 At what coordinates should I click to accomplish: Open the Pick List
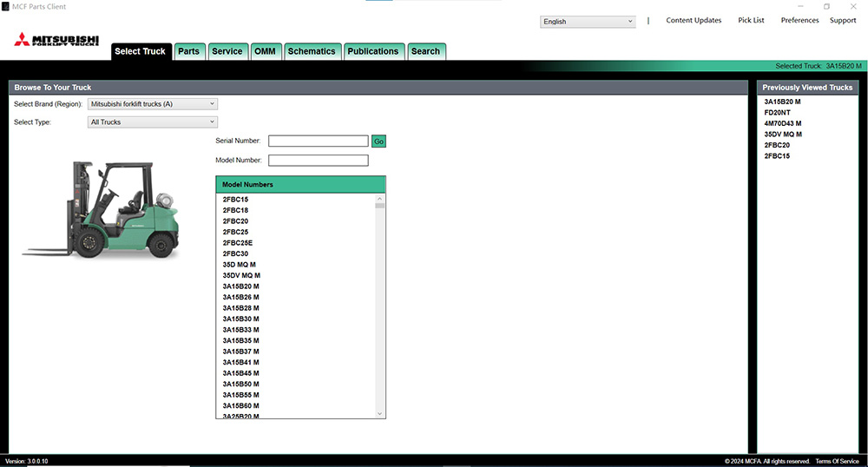coord(751,21)
